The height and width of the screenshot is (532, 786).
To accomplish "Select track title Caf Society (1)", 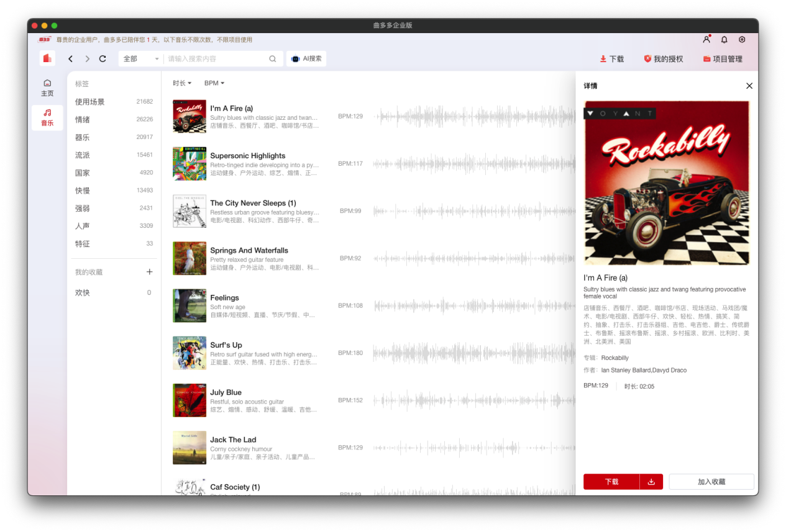I will [x=235, y=487].
